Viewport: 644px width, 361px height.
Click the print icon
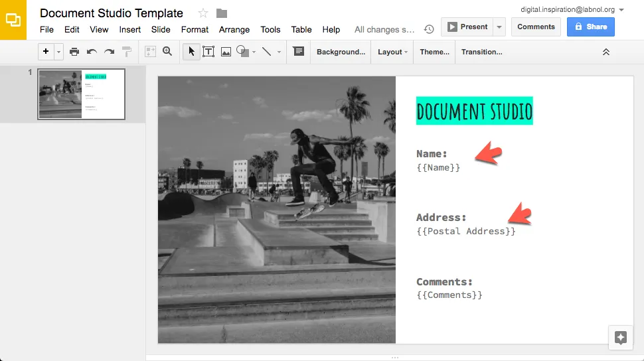click(74, 52)
